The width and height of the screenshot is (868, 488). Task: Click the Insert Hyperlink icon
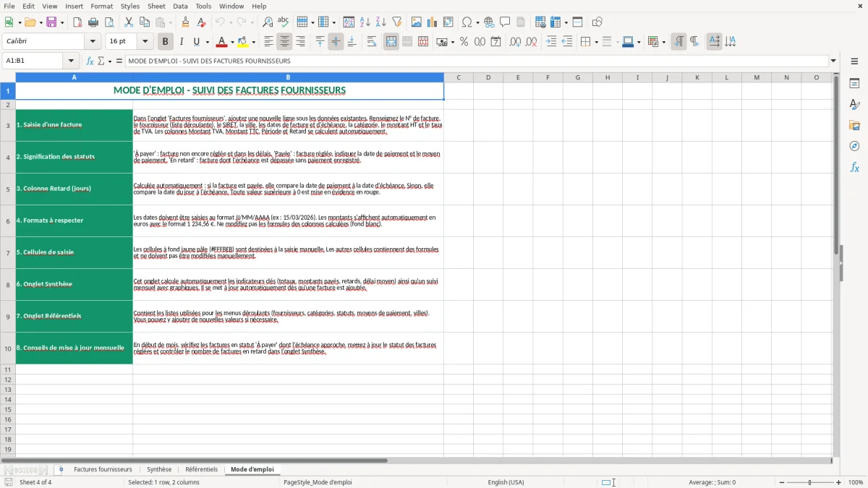490,22
